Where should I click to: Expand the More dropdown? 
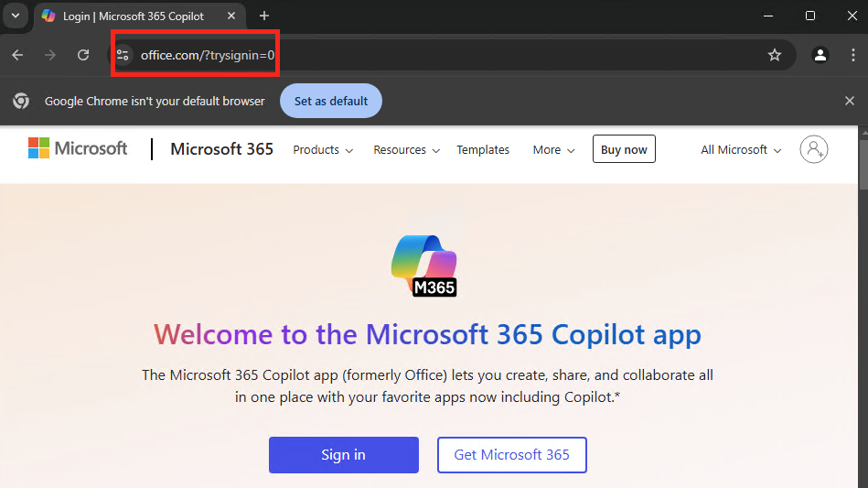[x=553, y=150]
